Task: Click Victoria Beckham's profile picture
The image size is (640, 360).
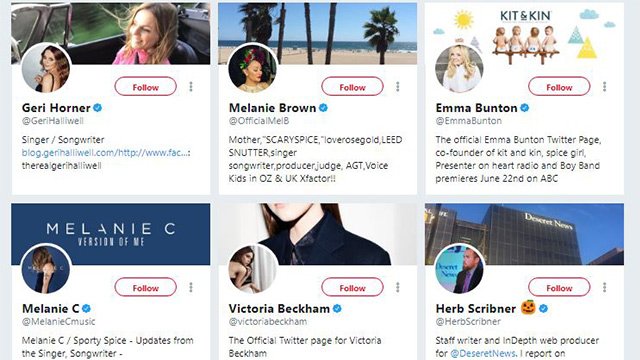Action: (x=253, y=269)
